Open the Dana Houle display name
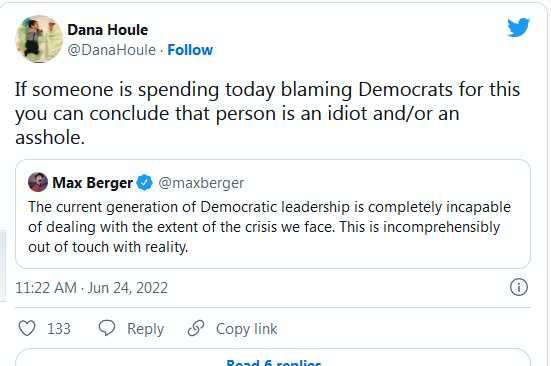This screenshot has width=551, height=366. click(108, 30)
